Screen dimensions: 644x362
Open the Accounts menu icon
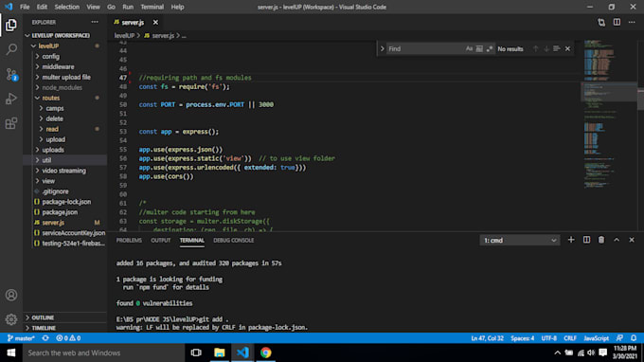click(11, 295)
